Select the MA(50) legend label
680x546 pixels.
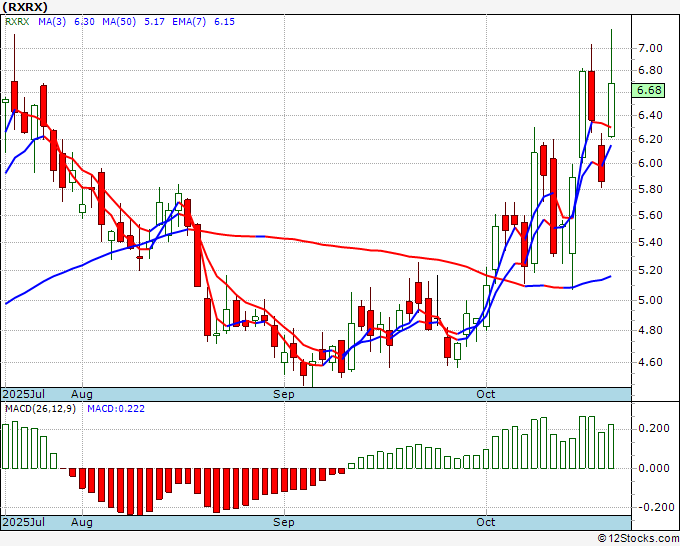pos(119,22)
